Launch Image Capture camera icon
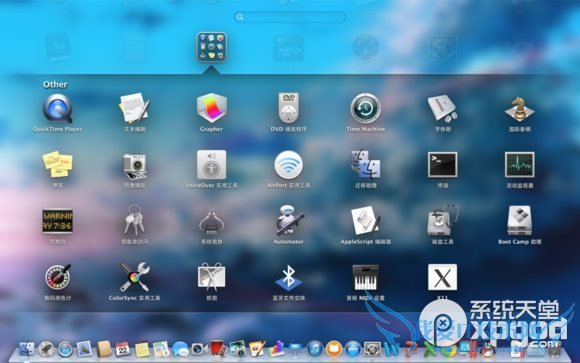This screenshot has width=580, height=363. (x=134, y=167)
